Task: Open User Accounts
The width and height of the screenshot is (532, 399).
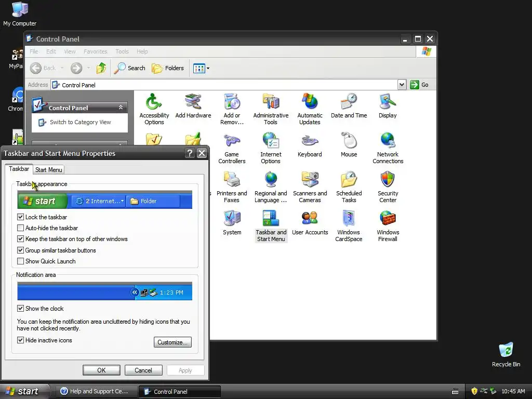Action: [310, 223]
